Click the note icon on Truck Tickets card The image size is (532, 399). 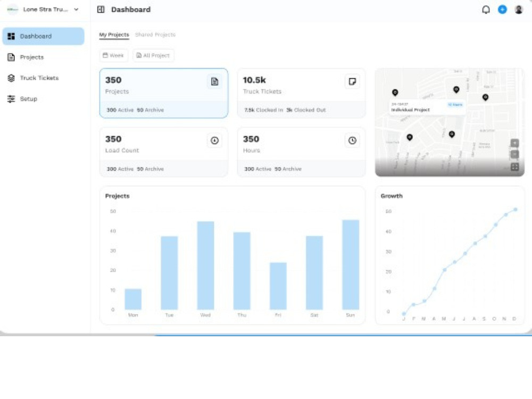click(352, 81)
